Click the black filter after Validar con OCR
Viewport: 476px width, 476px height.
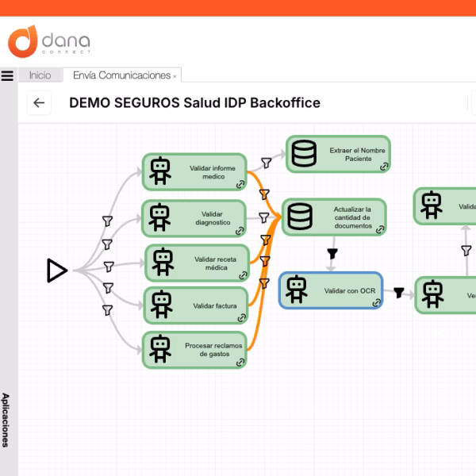pos(399,293)
